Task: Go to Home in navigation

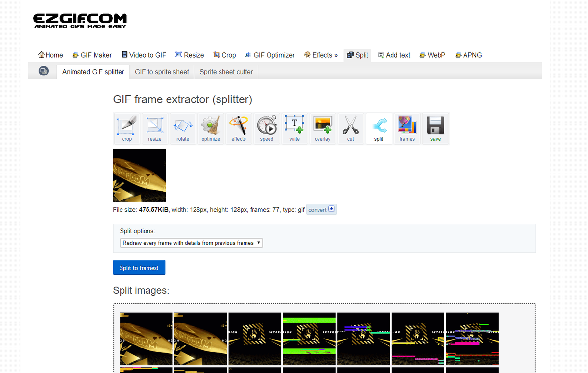Action: pyautogui.click(x=50, y=55)
